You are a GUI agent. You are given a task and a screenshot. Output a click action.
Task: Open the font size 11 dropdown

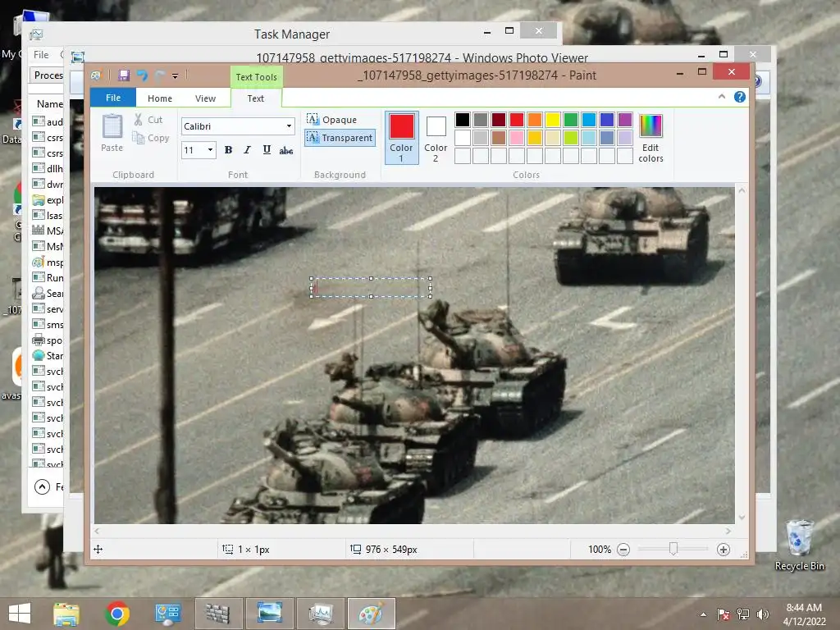[210, 150]
